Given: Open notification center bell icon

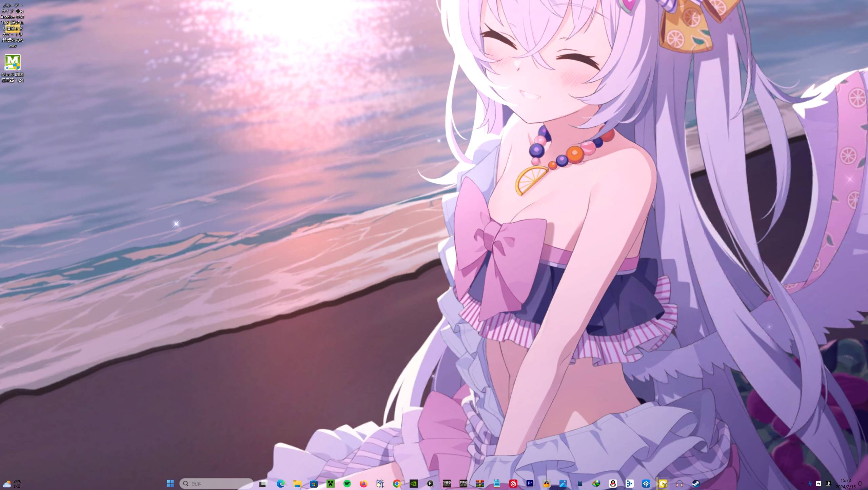Looking at the screenshot, I should (860, 484).
